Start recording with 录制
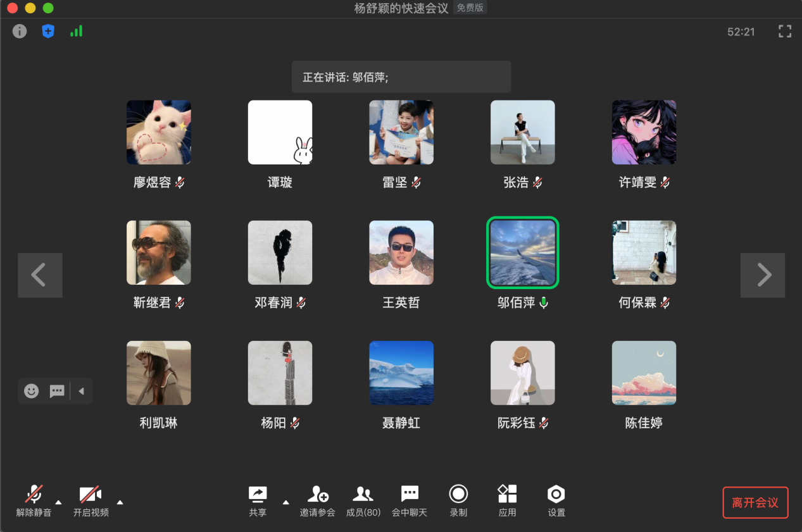 click(458, 501)
